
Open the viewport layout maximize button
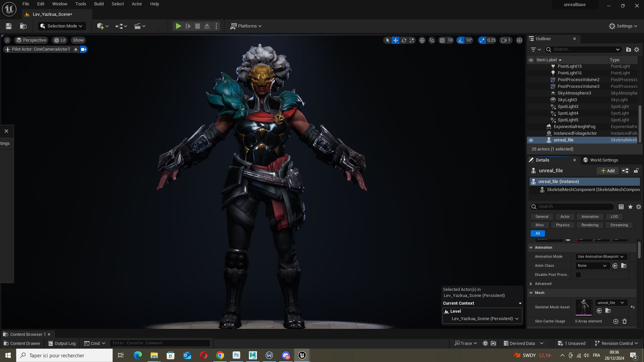(519, 40)
